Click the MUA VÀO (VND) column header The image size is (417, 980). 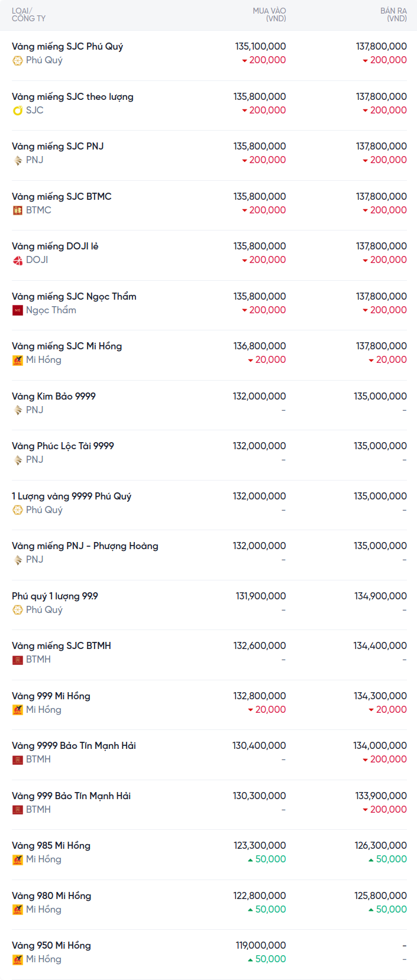269,15
